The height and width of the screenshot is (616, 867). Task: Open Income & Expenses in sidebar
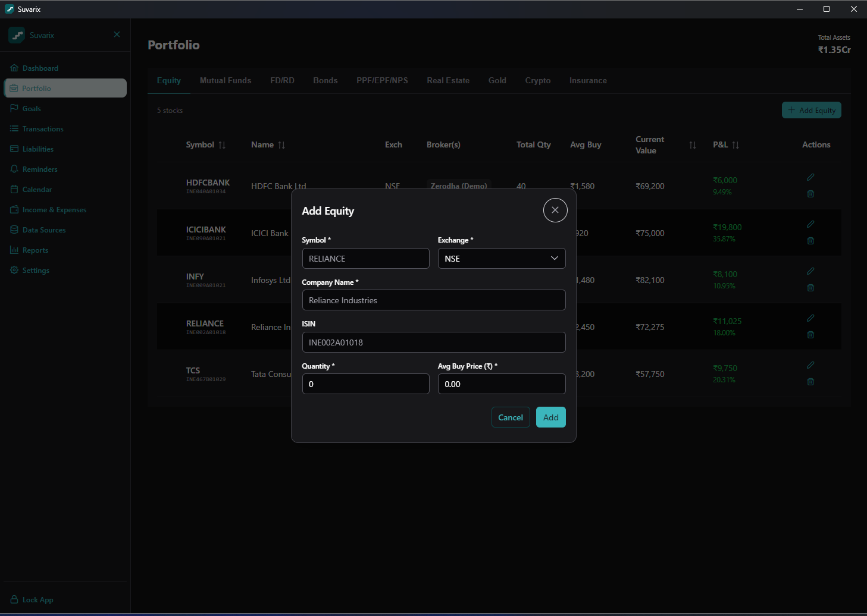pyautogui.click(x=65, y=210)
